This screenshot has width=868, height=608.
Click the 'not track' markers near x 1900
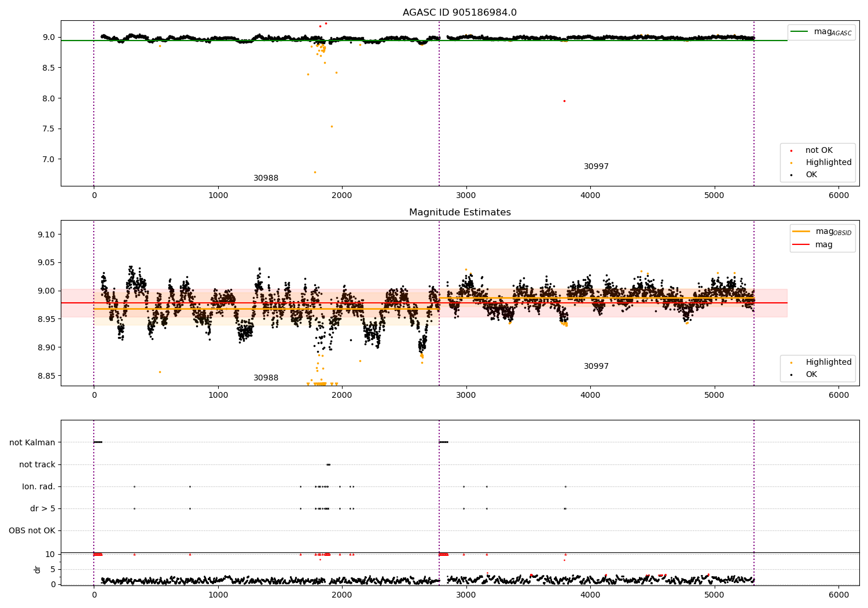click(328, 464)
